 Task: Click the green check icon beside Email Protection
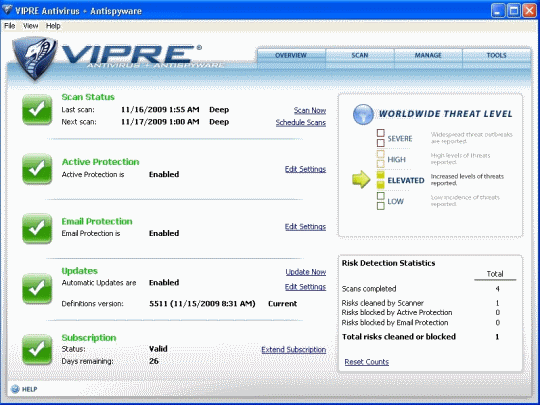pos(37,228)
